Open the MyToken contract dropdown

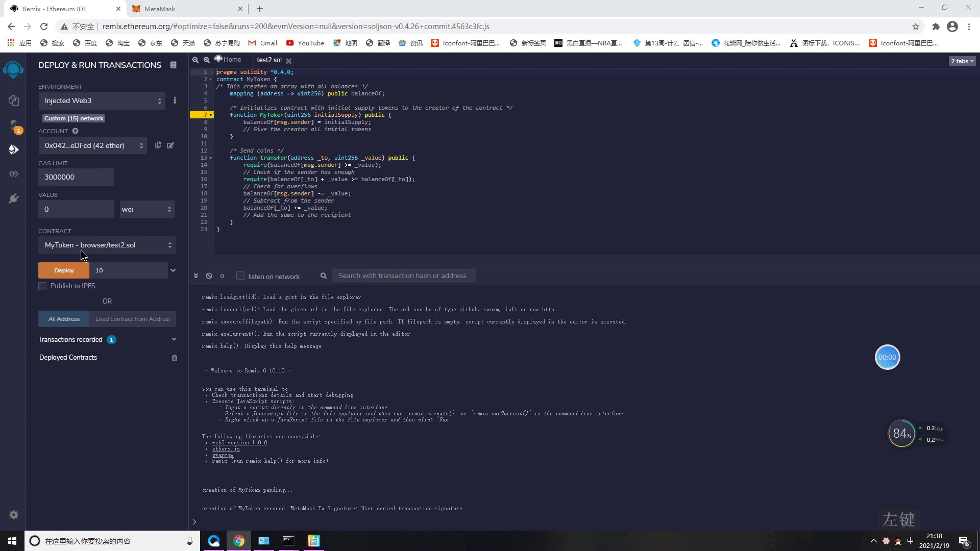pos(107,245)
